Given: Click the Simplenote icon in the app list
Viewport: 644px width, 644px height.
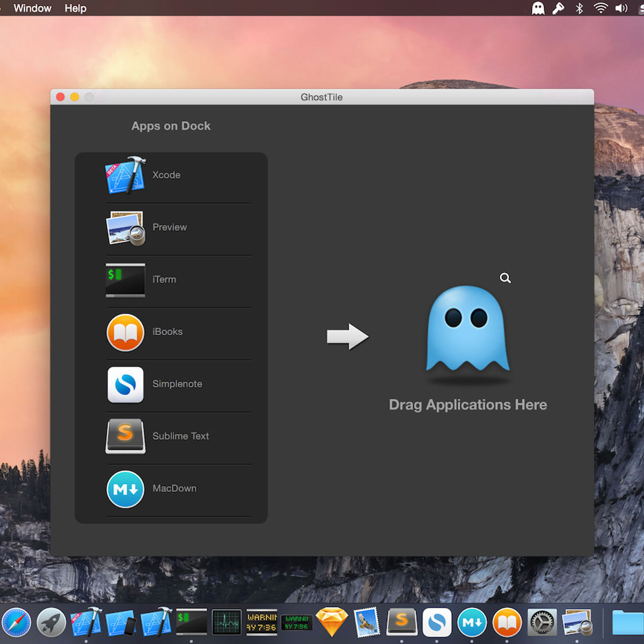Looking at the screenshot, I should click(x=125, y=384).
